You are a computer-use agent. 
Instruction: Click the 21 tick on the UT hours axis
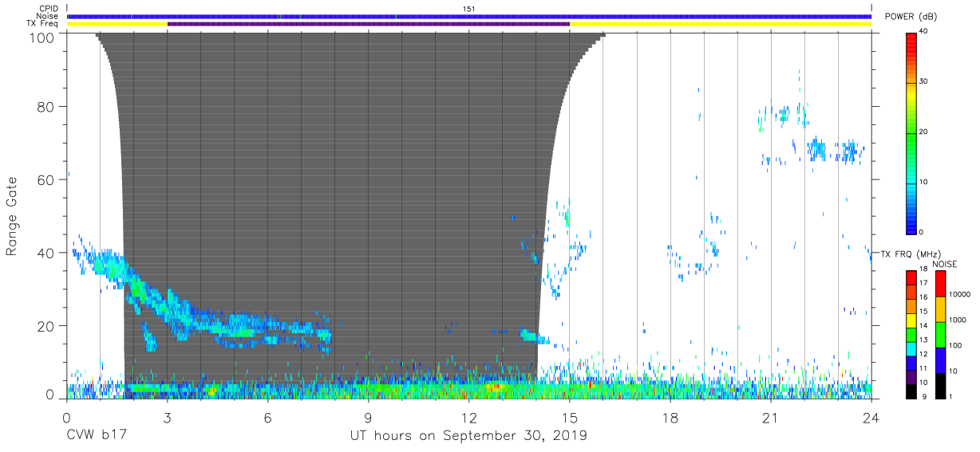pos(771,418)
